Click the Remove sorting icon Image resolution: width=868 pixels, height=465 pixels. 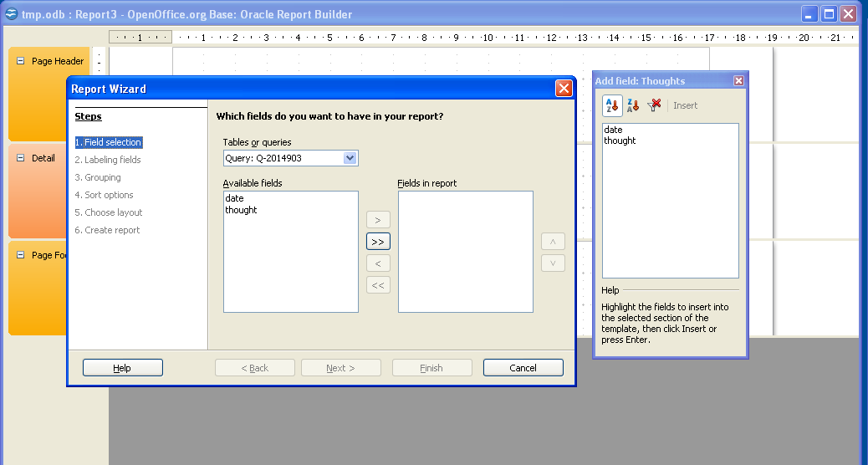(x=655, y=105)
